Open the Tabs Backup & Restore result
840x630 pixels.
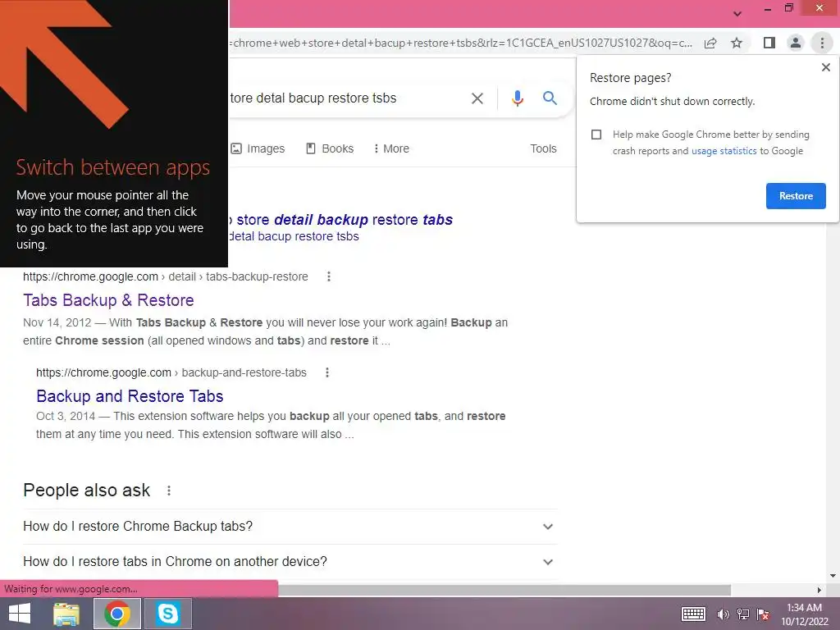(x=108, y=300)
